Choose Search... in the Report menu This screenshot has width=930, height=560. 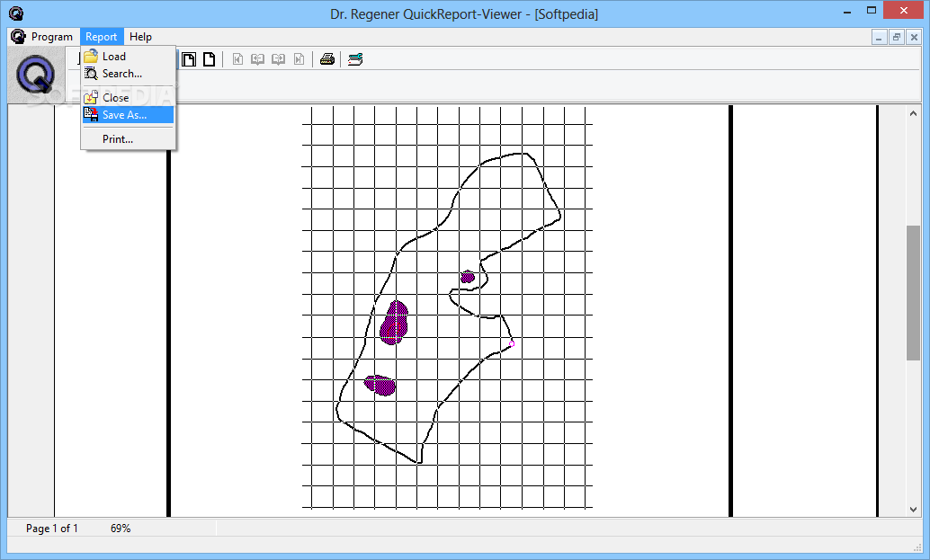click(128, 74)
